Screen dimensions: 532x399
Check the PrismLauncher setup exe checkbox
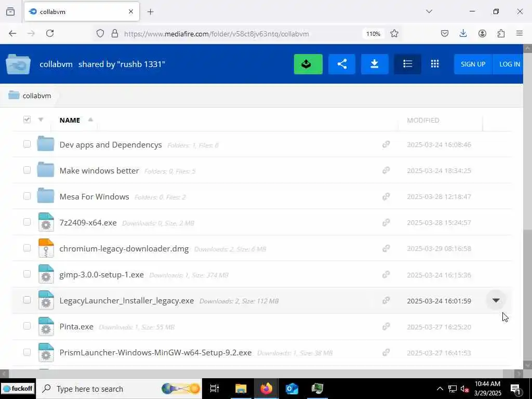click(x=27, y=352)
